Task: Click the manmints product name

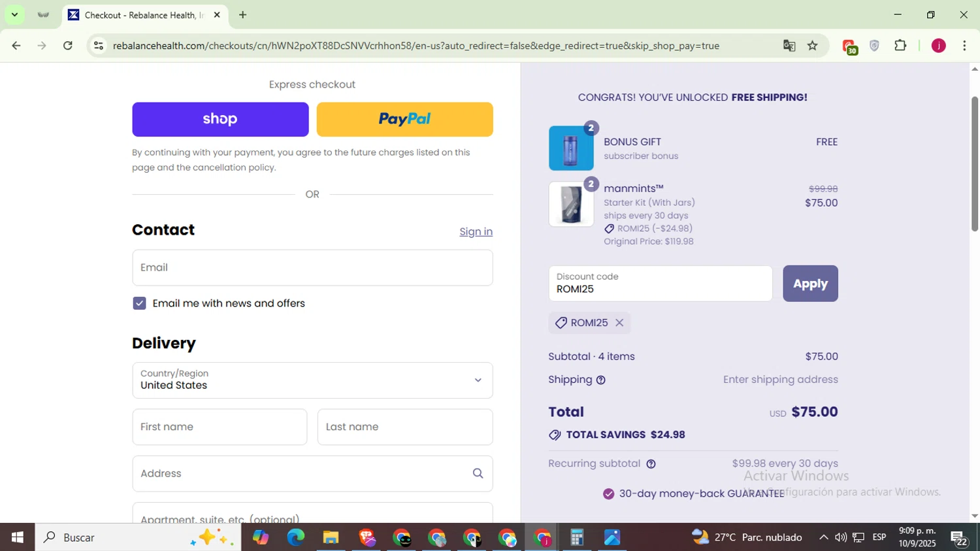Action: [x=633, y=188]
